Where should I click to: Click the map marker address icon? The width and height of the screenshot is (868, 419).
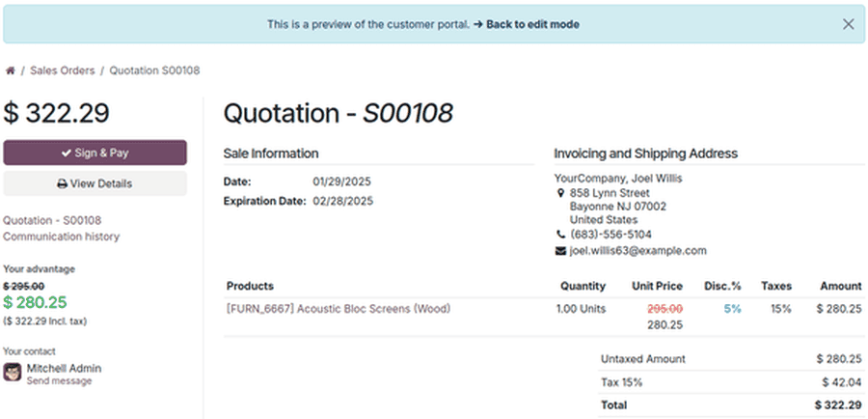pyautogui.click(x=560, y=193)
